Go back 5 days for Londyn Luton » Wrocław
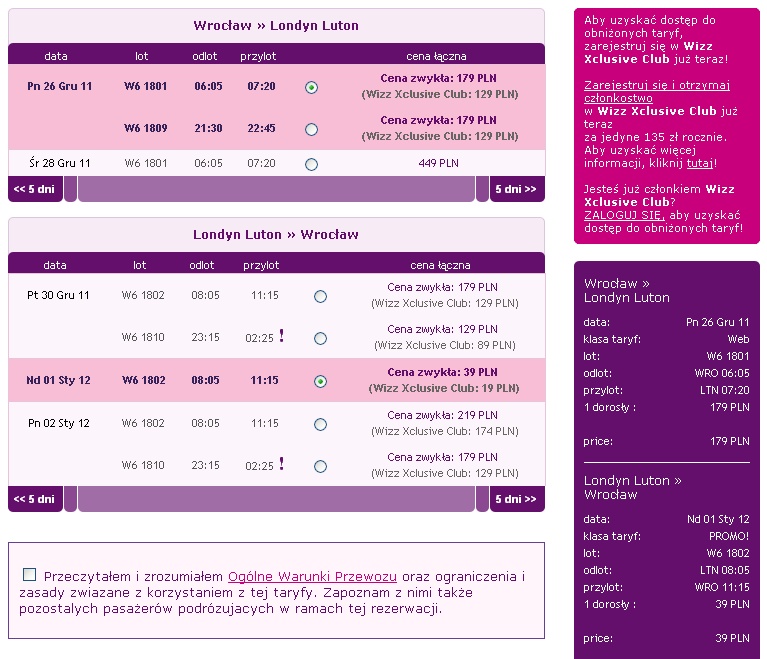Image resolution: width=767 pixels, height=659 pixels. [35, 499]
